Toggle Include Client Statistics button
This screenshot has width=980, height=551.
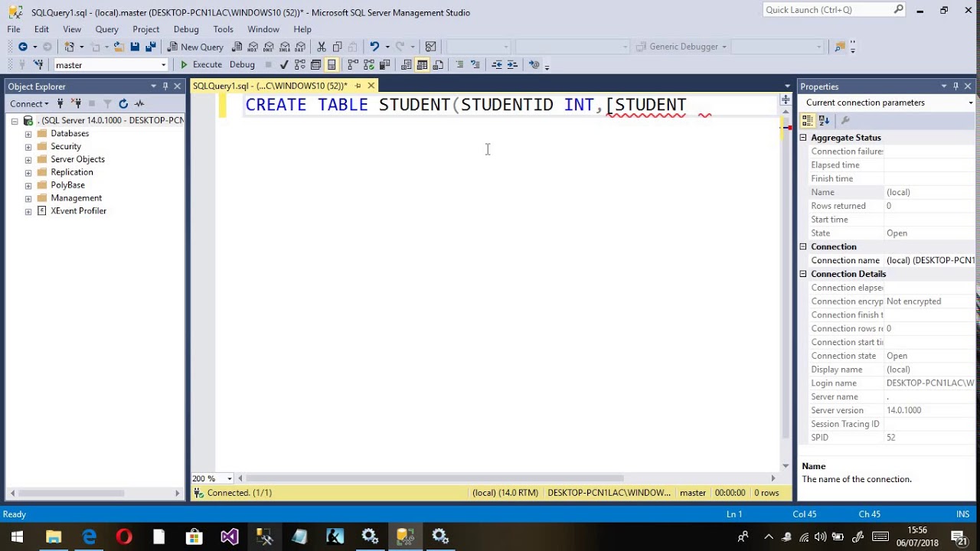point(384,65)
